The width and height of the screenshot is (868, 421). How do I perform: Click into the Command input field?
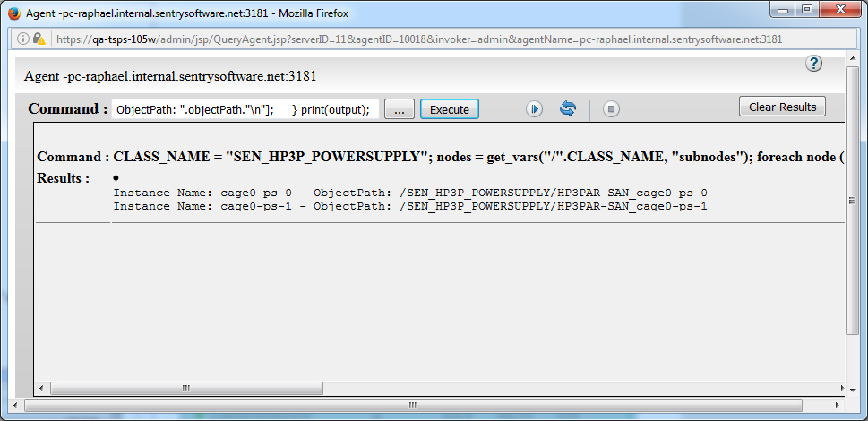(x=245, y=109)
